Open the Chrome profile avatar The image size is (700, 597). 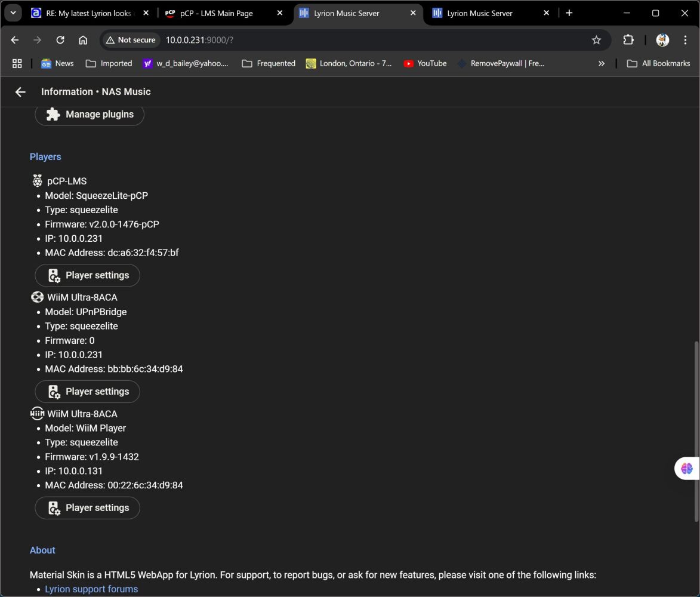pyautogui.click(x=662, y=40)
